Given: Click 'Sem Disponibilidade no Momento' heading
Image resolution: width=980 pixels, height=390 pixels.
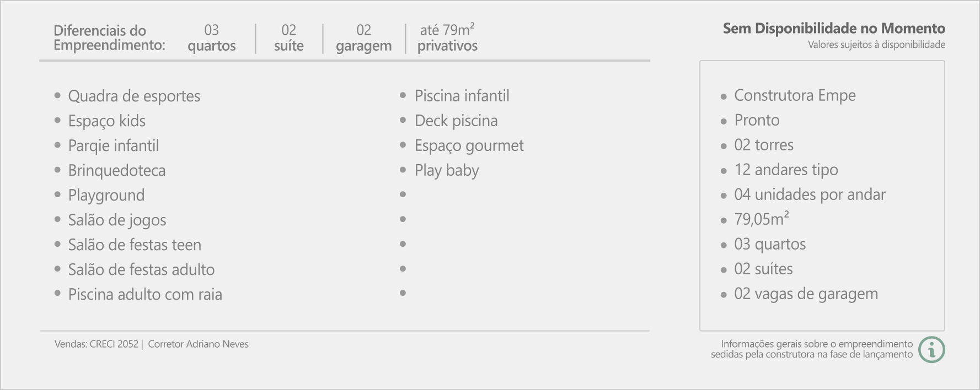Looking at the screenshot, I should coord(834,29).
